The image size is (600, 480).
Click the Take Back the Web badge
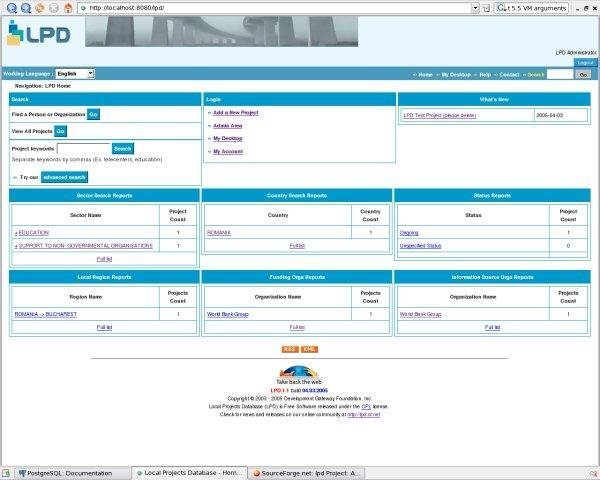299,375
